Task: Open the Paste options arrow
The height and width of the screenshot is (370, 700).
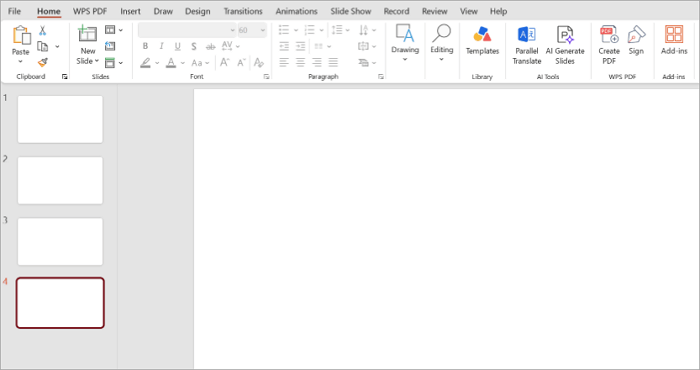Action: [21, 62]
